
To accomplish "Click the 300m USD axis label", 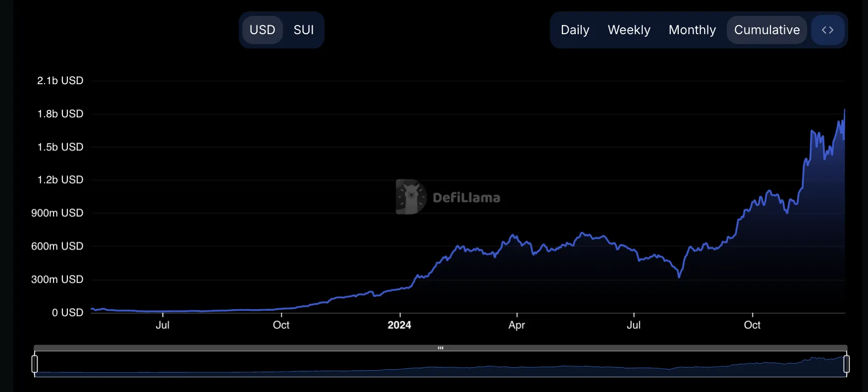I will [x=57, y=279].
